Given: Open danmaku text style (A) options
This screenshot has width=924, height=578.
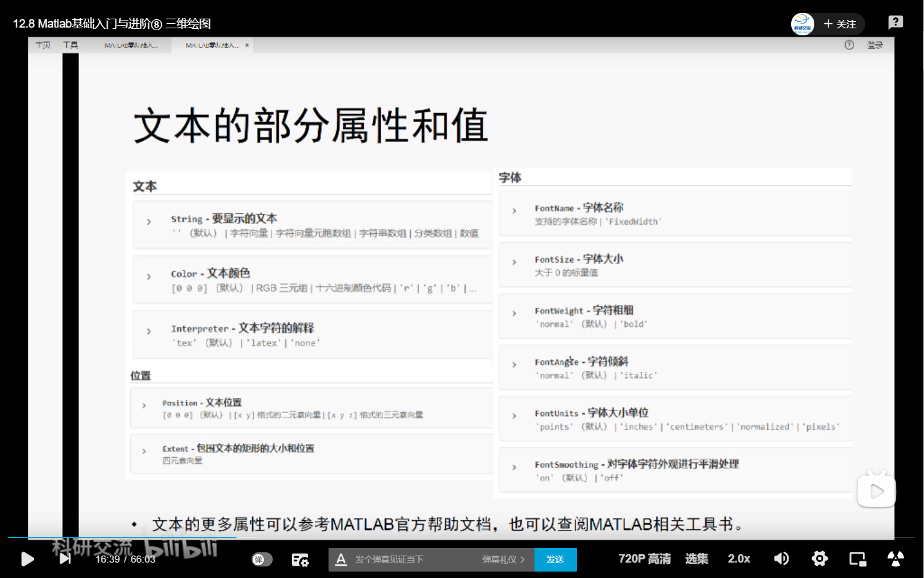Looking at the screenshot, I should pyautogui.click(x=341, y=559).
